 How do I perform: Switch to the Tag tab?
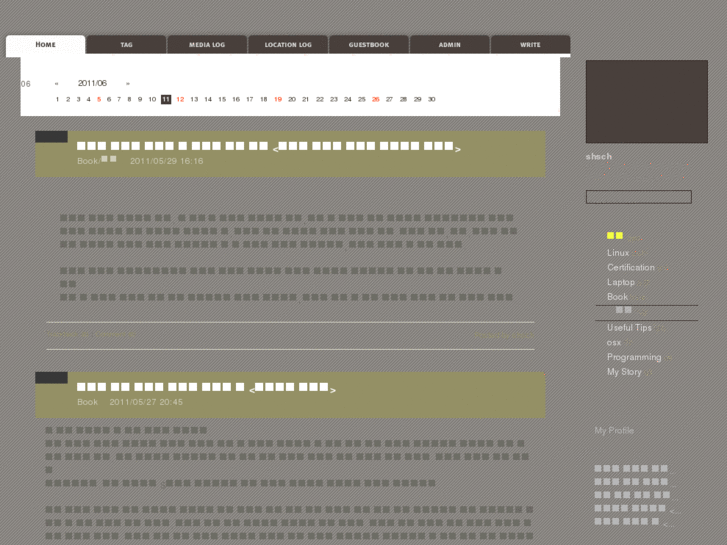[x=126, y=45]
